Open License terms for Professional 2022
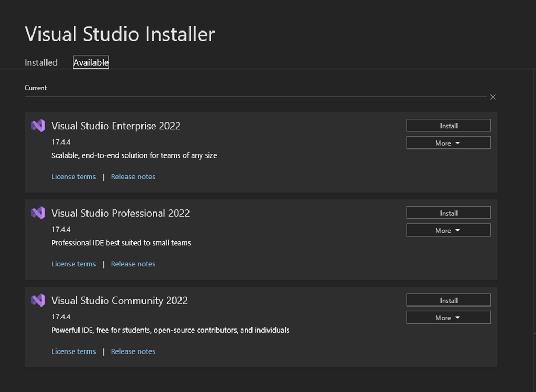 [74, 264]
